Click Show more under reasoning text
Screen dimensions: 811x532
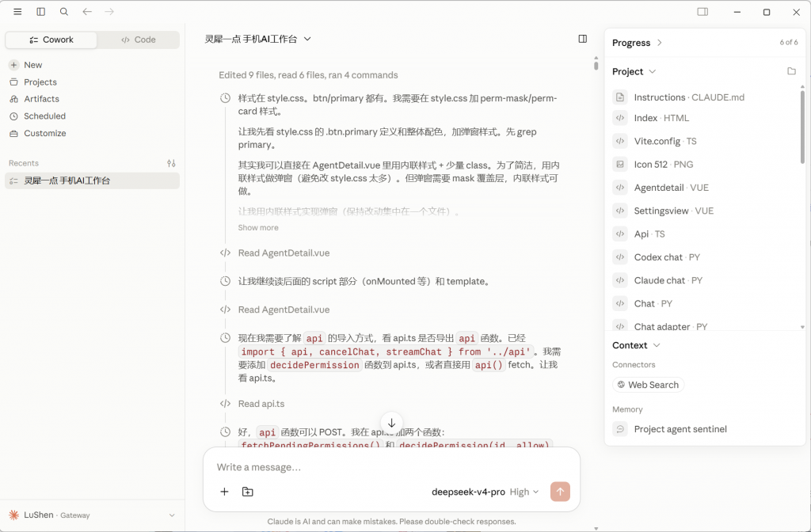coord(258,227)
